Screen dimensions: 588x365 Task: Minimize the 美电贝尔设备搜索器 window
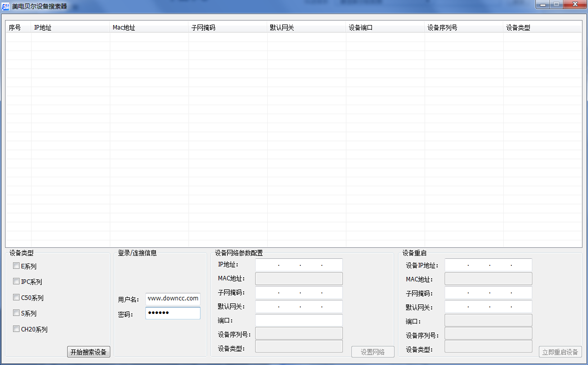(542, 5)
